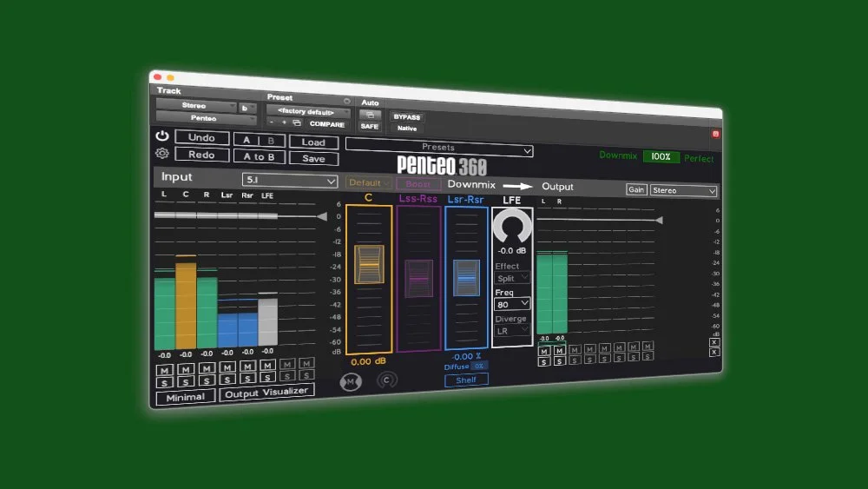
Task: Click the purple Lss-Rss fader handle
Action: tap(418, 278)
